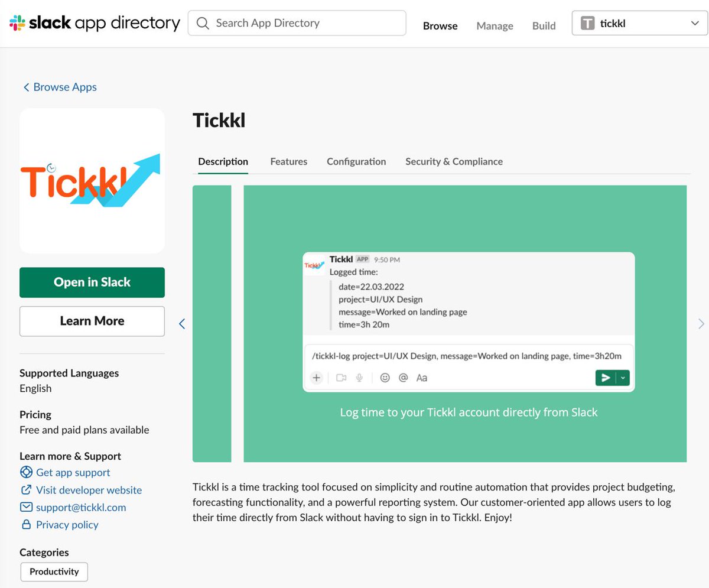Open the Browse menu item
The width and height of the screenshot is (709, 588).
[x=440, y=25]
